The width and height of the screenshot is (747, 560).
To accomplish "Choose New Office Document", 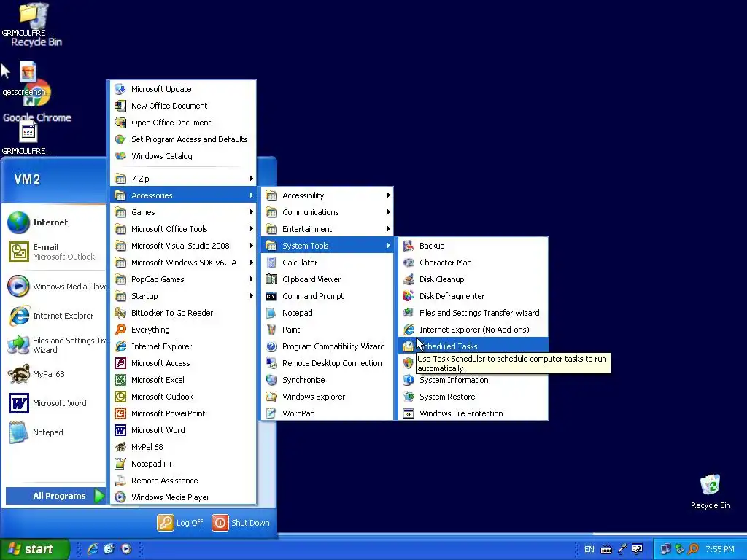I will [183, 105].
